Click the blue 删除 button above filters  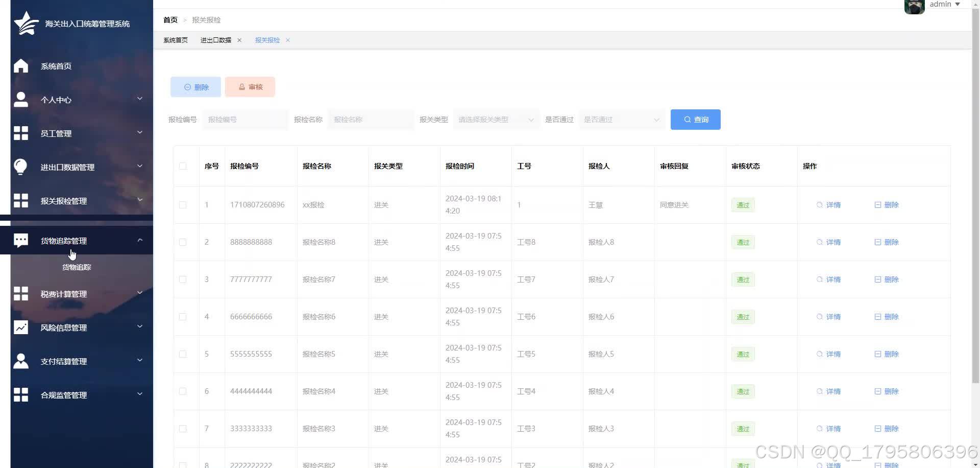196,87
